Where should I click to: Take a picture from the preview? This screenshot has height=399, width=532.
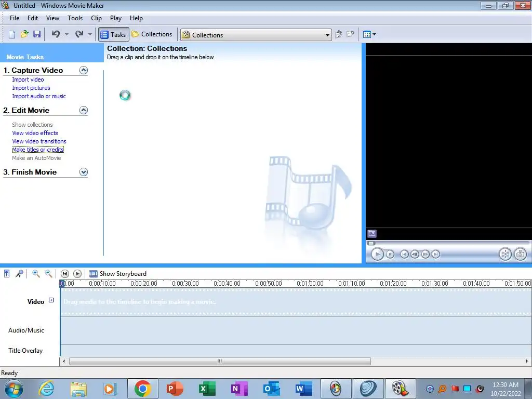tap(521, 254)
